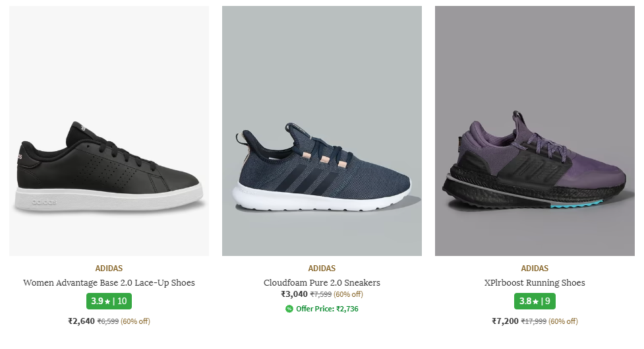Click the struck-through ₹6,599 original price
The image size is (644, 349).
108,321
